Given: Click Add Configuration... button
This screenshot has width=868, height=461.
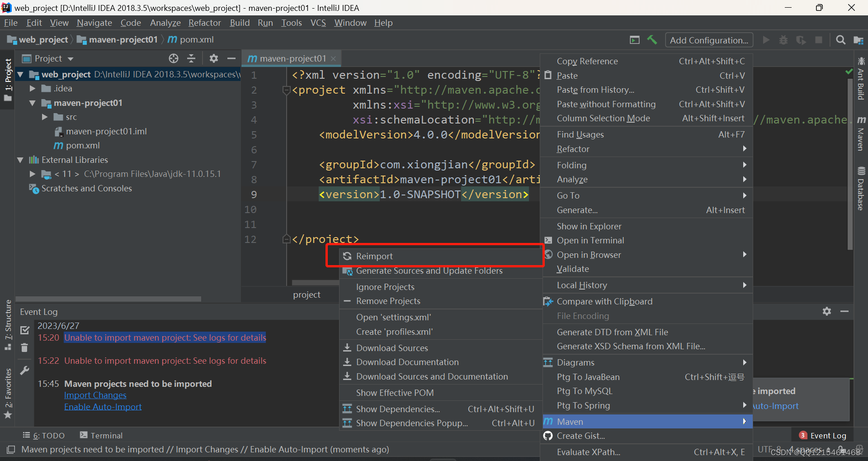Looking at the screenshot, I should (x=709, y=40).
